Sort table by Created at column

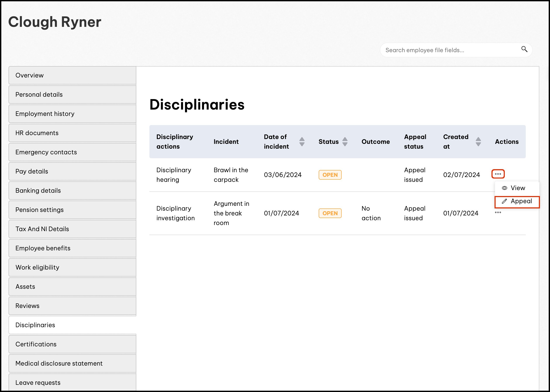point(478,142)
